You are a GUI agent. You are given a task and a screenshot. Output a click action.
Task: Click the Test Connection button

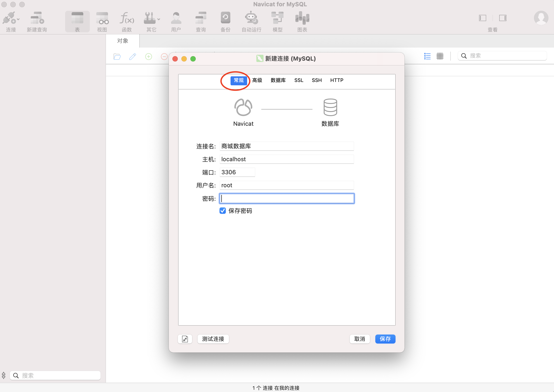(x=213, y=339)
